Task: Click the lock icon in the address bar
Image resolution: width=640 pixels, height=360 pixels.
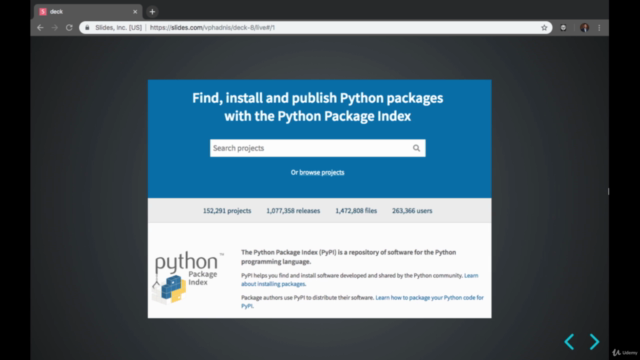Action: tap(87, 28)
